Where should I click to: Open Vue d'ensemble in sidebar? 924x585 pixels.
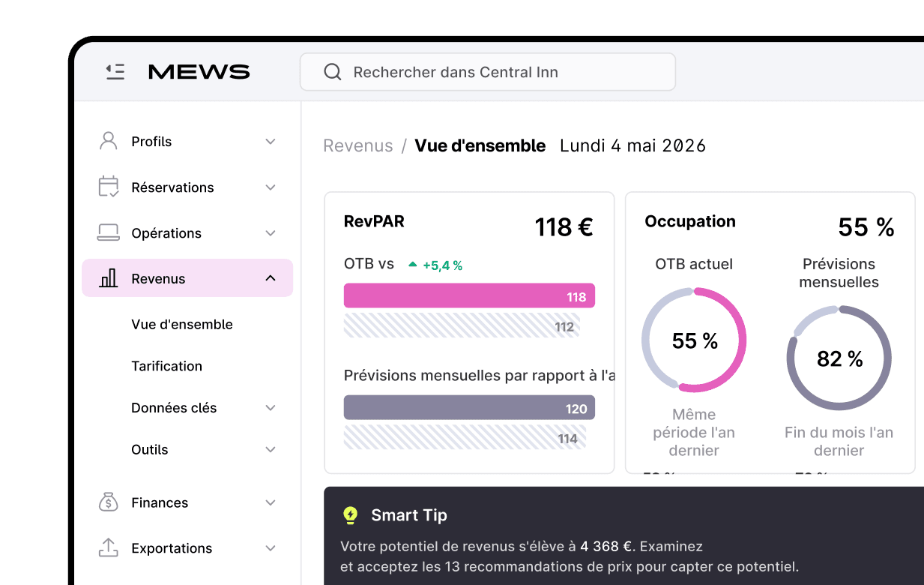coord(182,324)
